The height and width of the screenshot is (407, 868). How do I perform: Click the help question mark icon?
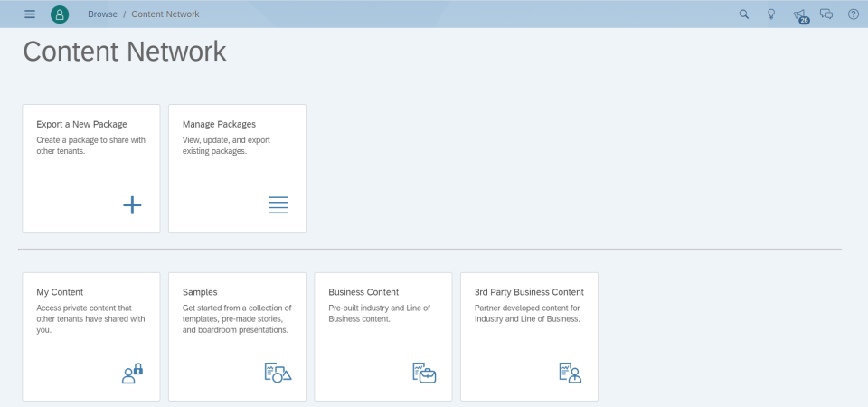pos(853,14)
